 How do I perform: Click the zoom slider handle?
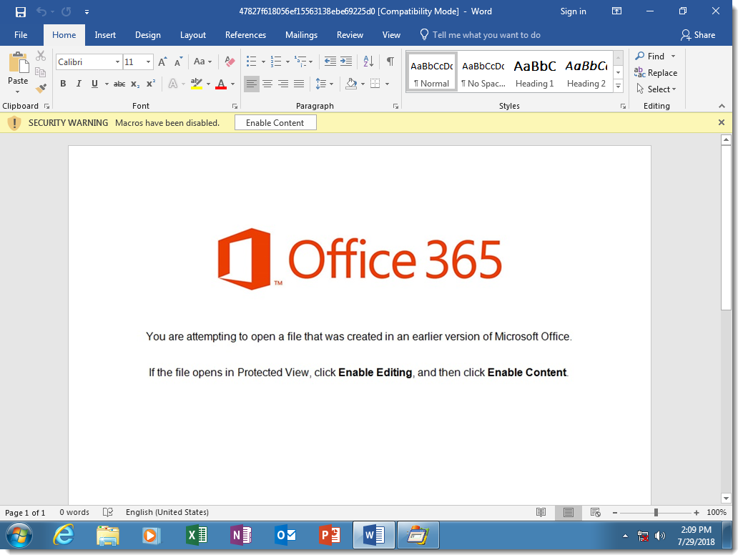click(656, 513)
